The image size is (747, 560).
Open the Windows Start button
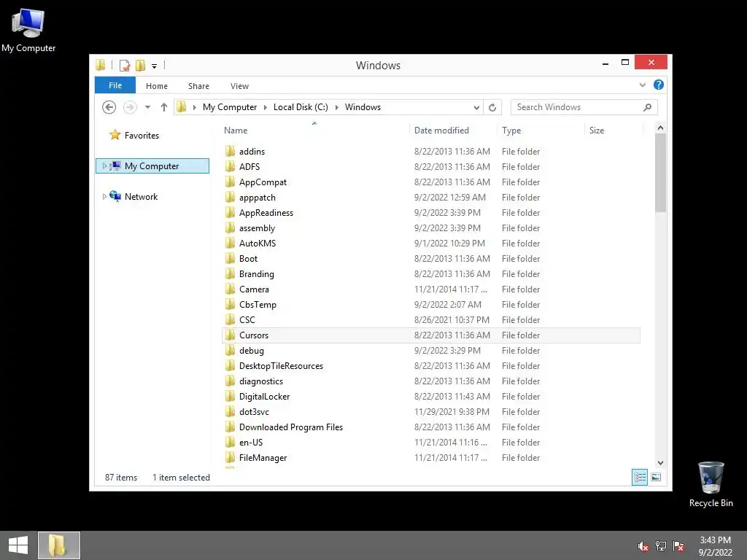point(18,545)
